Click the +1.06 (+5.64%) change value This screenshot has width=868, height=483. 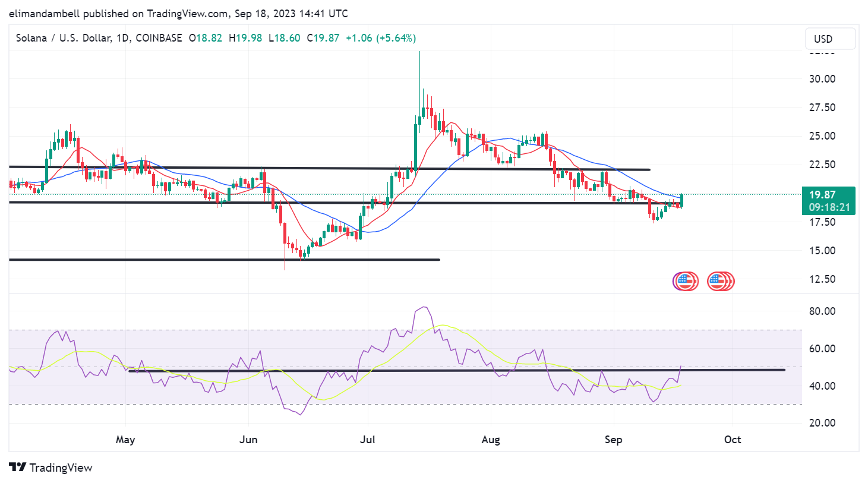380,38
